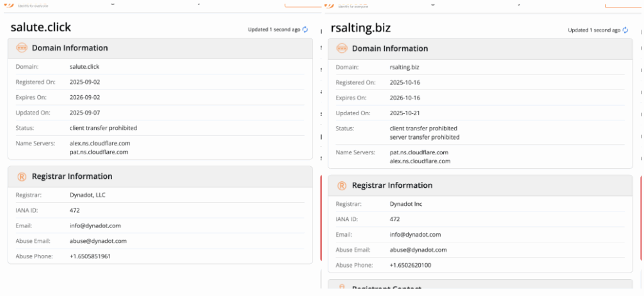Select pat.ns.cloudflare.com in salute.click panel
644x296 pixels.
pyautogui.click(x=99, y=152)
